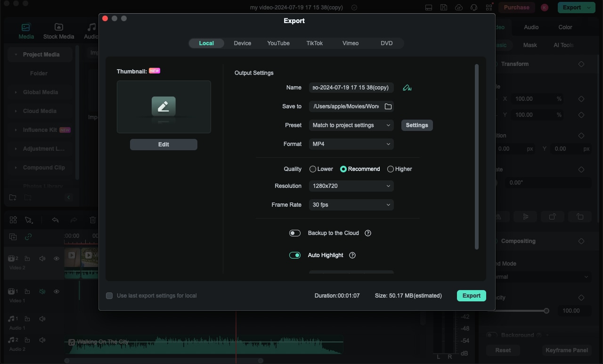Open the Format MP4 dropdown
Image resolution: width=603 pixels, height=364 pixels.
pos(351,144)
